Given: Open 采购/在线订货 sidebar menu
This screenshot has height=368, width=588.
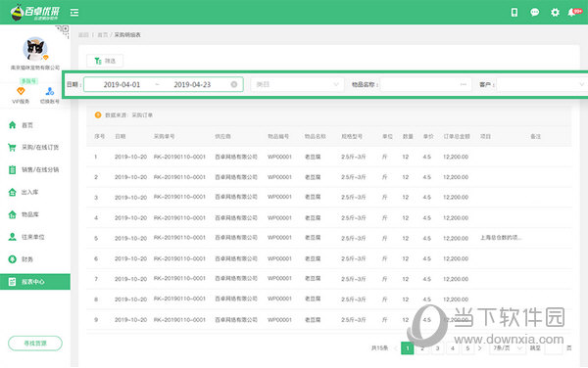Looking at the screenshot, I should 33,147.
